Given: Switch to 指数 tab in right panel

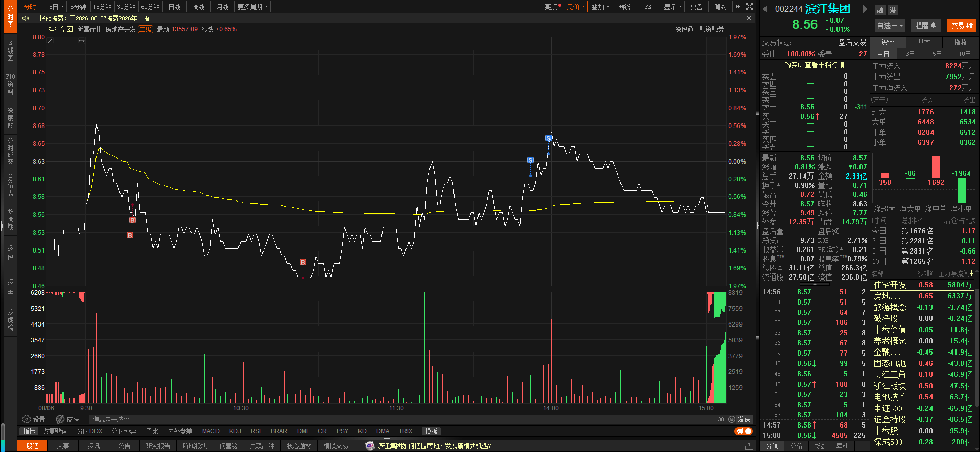Looking at the screenshot, I should [960, 42].
